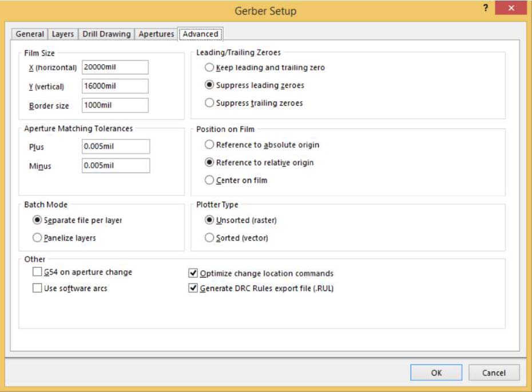
Task: Switch to the General tab
Action: [x=30, y=34]
